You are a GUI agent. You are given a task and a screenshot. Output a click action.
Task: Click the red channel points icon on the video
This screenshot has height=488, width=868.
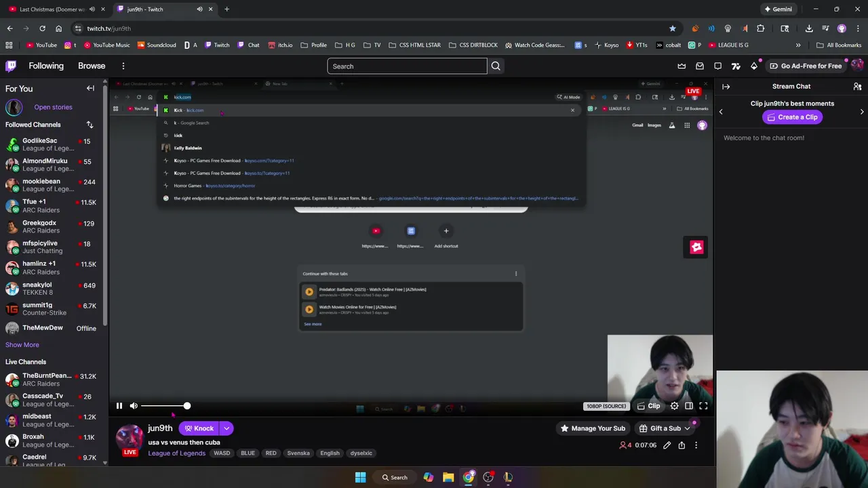coord(696,247)
